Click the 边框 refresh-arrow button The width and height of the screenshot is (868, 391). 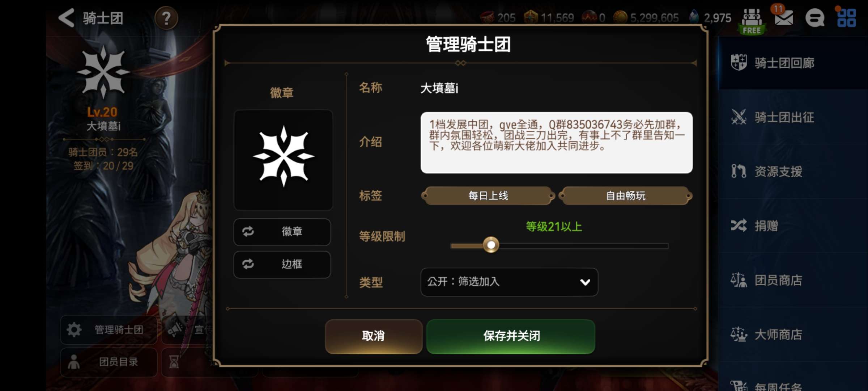click(x=282, y=264)
